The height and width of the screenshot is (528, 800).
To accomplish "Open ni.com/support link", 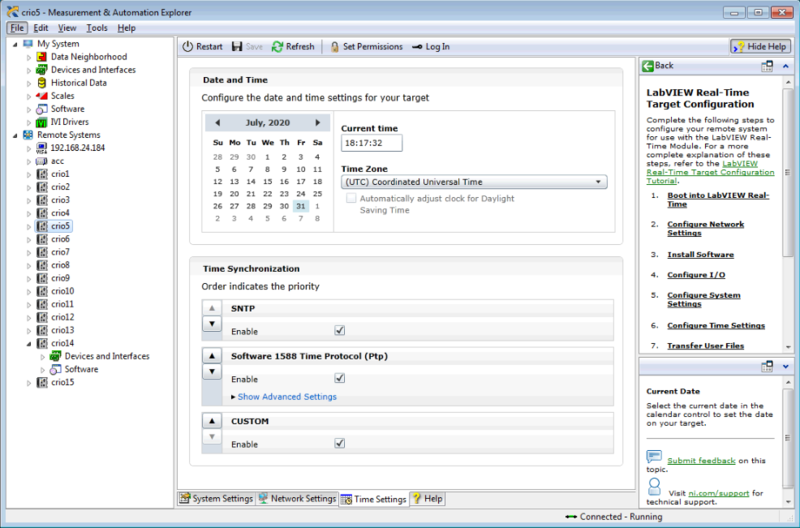I will pyautogui.click(x=718, y=493).
